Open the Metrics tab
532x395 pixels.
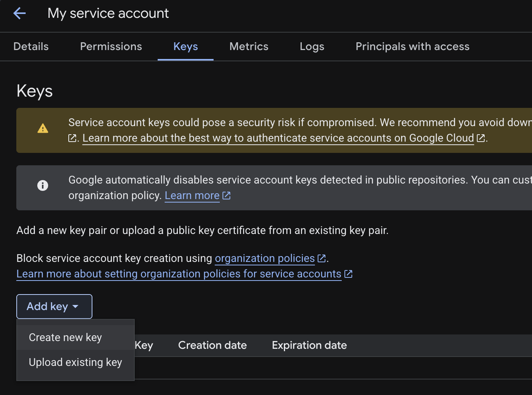249,47
